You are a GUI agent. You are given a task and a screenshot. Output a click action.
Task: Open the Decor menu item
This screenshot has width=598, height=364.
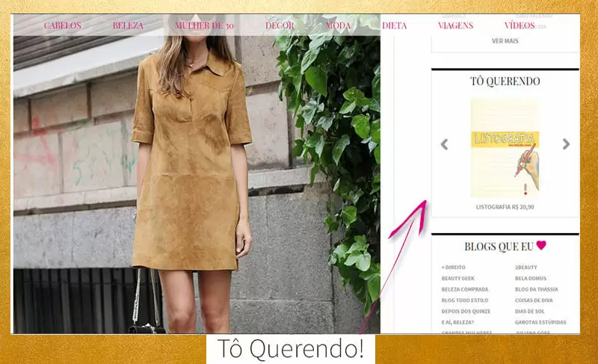(280, 25)
